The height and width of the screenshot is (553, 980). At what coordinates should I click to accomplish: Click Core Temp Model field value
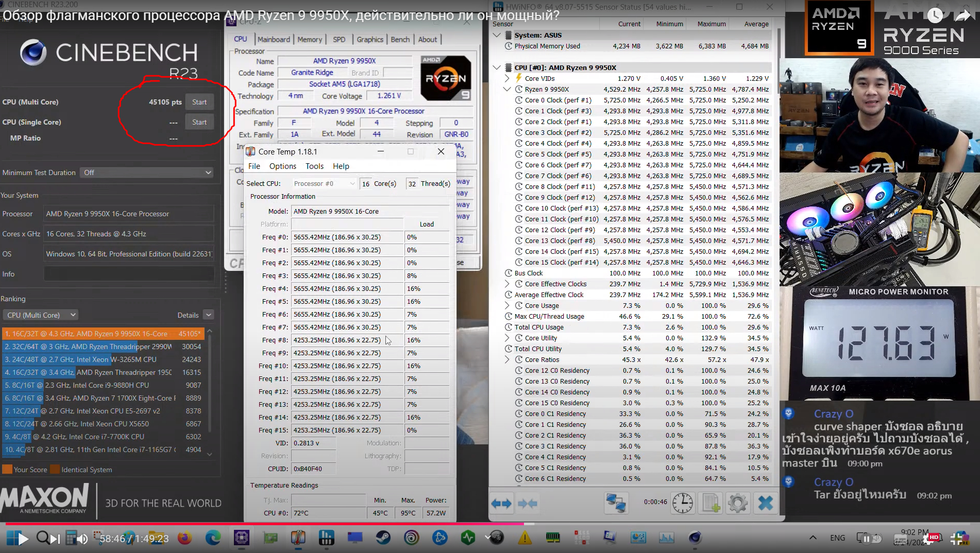(x=370, y=211)
